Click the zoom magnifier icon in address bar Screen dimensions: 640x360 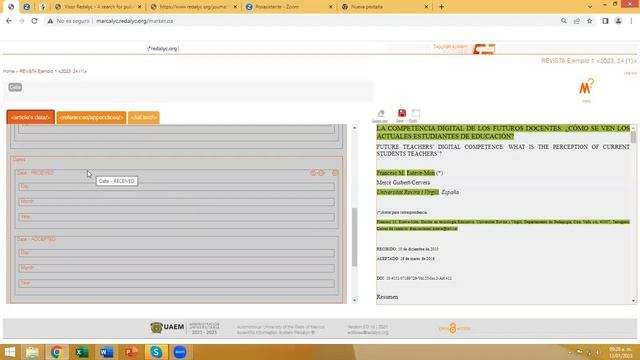564,21
